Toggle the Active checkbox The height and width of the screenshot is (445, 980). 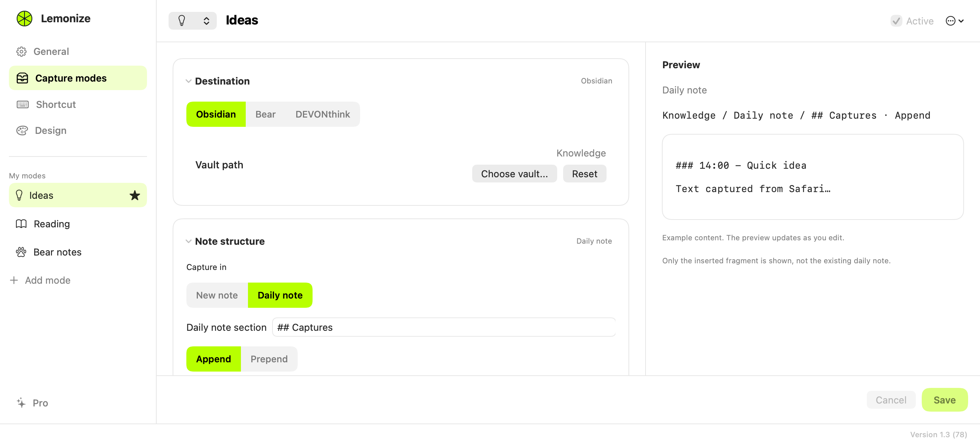896,21
